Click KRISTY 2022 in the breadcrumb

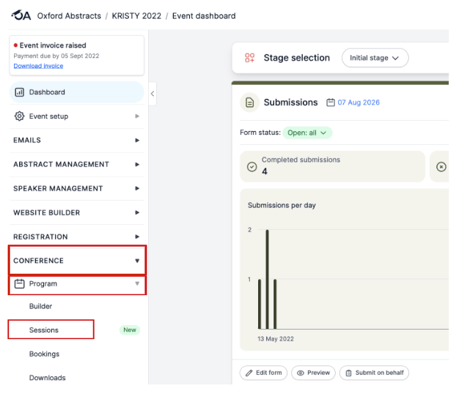136,16
